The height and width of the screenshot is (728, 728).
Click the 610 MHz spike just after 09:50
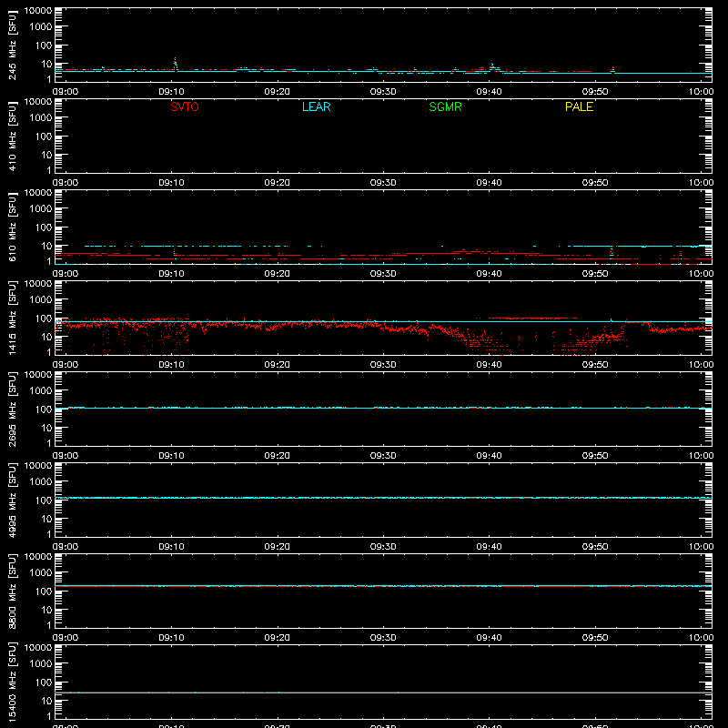[612, 252]
